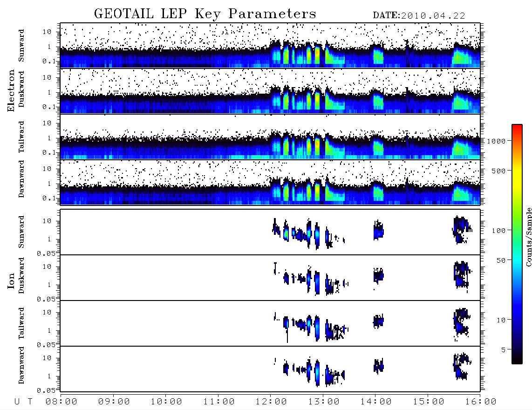Click the vertical 'Electron' group label

click(x=11, y=90)
